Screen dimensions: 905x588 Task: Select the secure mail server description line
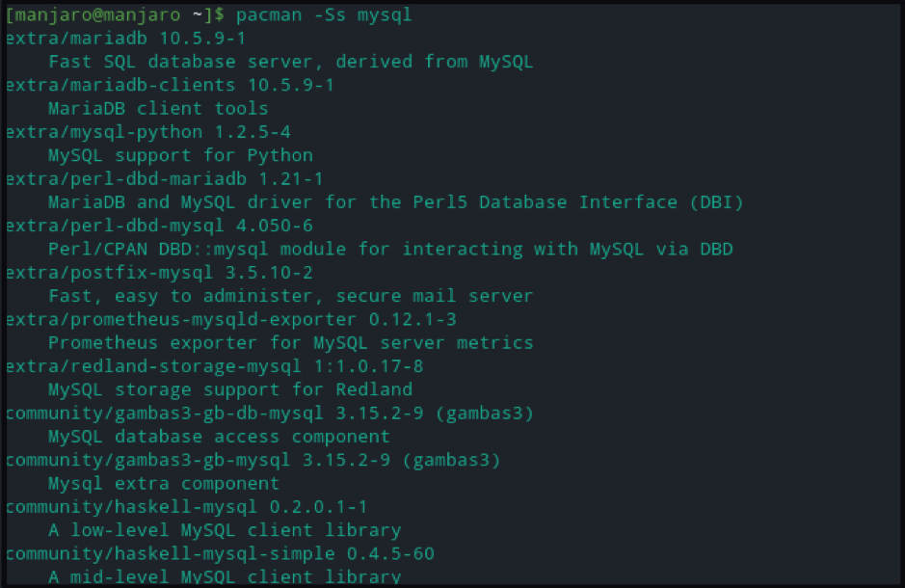point(290,296)
